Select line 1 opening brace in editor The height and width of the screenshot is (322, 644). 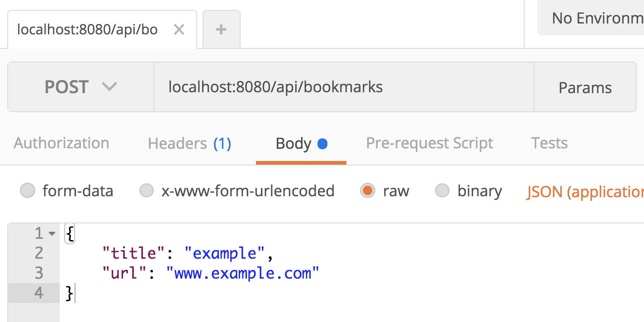69,233
